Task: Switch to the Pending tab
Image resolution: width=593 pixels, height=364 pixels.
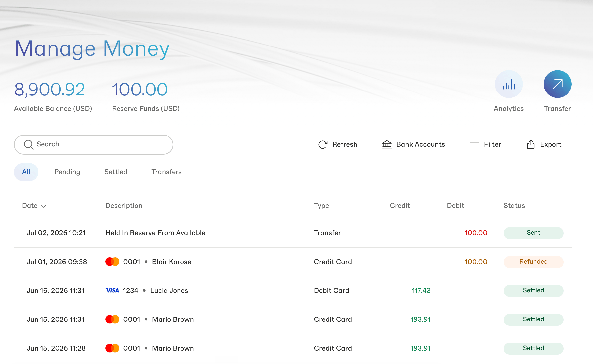Action: point(67,172)
